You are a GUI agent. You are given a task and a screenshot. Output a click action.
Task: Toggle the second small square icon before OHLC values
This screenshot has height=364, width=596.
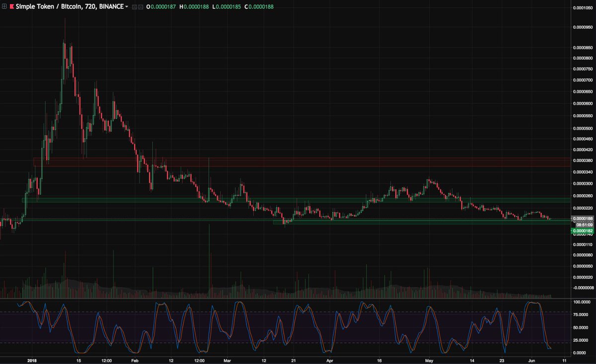pyautogui.click(x=141, y=6)
